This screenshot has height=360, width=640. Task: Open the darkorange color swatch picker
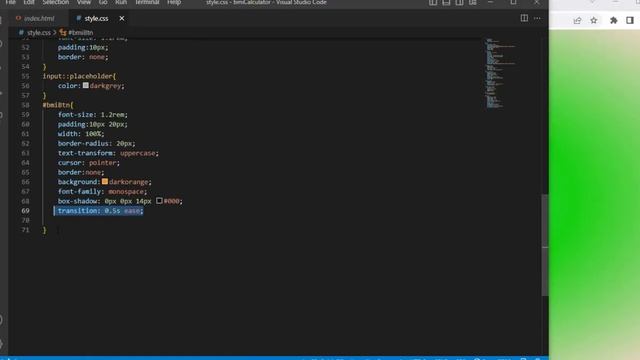[x=105, y=182]
